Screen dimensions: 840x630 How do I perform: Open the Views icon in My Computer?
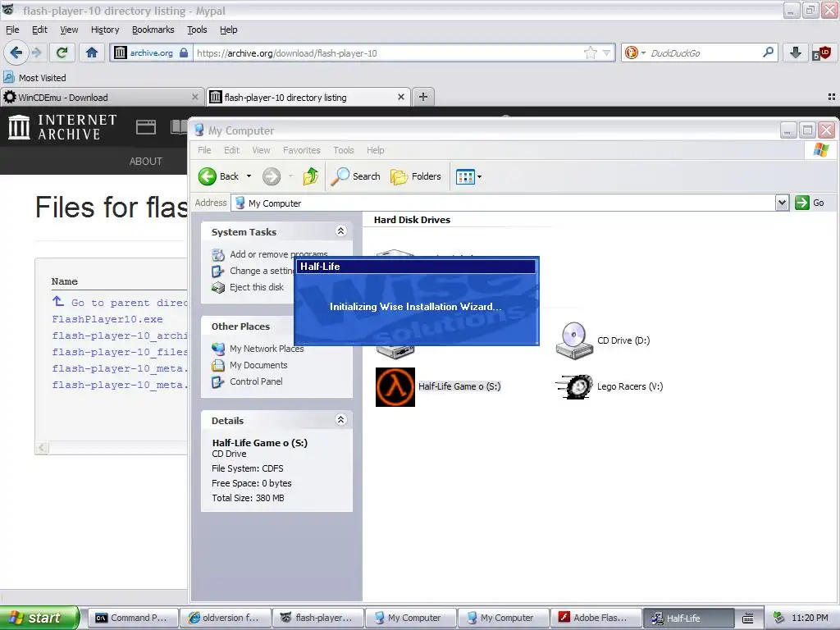[x=465, y=176]
